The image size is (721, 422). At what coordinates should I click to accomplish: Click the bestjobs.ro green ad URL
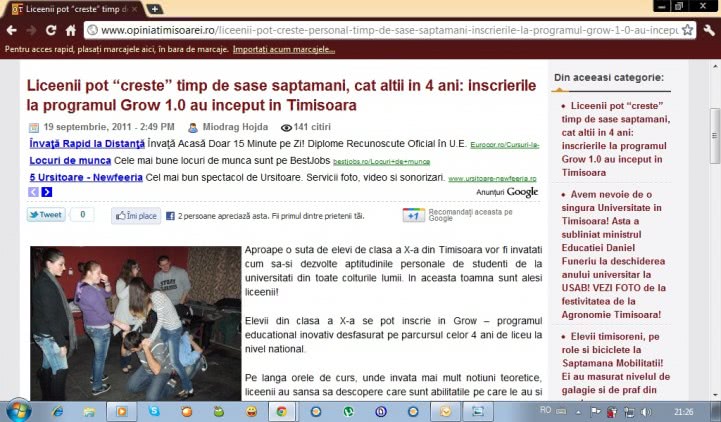click(381, 162)
